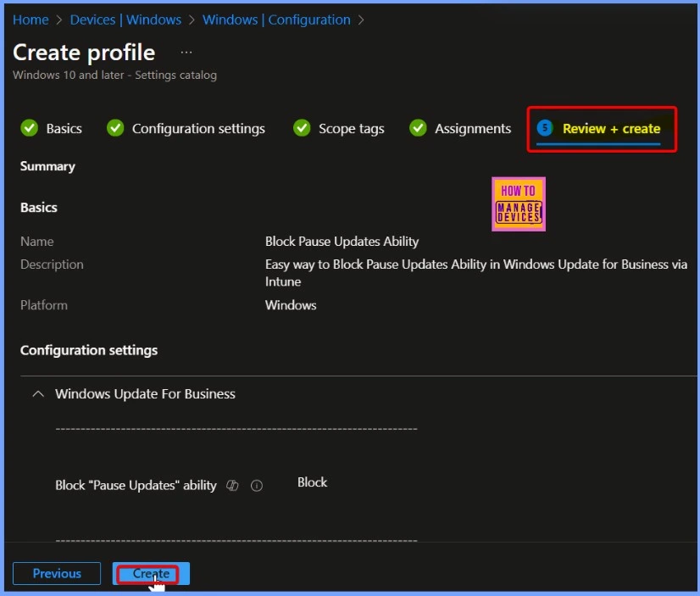Click the description text starting 'Easy way to Block'

tap(476, 273)
